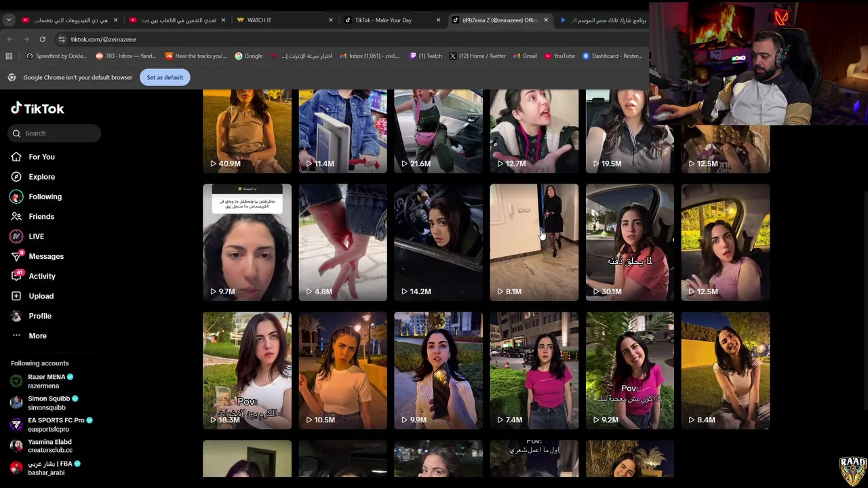The image size is (868, 488).
Task: Open the Chrome apps grid icon
Action: [x=9, y=56]
